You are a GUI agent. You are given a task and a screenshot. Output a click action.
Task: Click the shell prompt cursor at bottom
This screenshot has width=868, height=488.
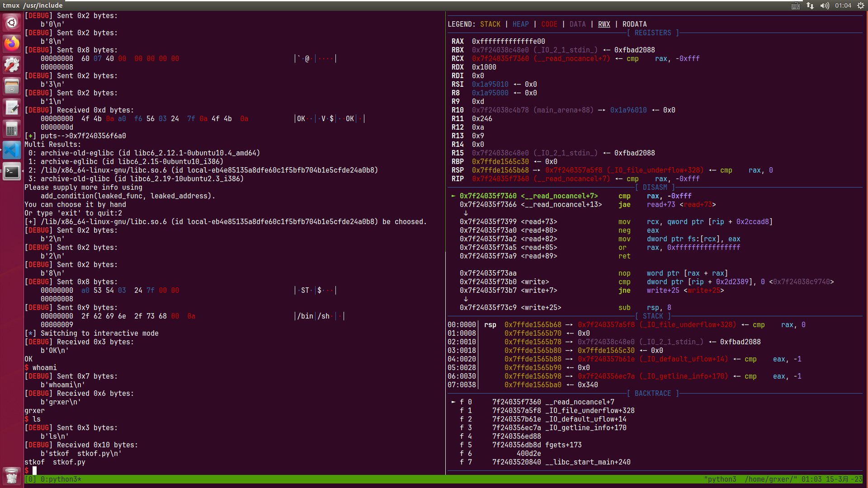34,471
